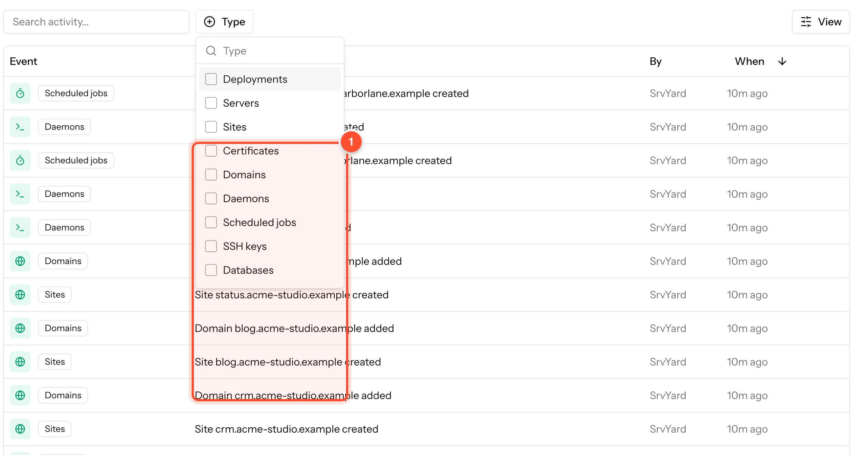Screen dimensions: 868x455
Task: Click the globe icon on the status.acme-studio site row
Action: (20, 295)
